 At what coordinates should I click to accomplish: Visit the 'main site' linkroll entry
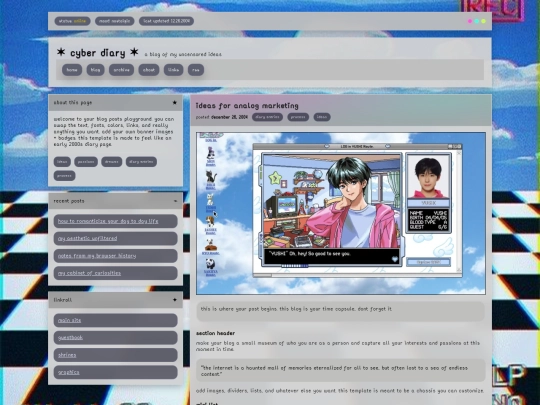coord(116,320)
